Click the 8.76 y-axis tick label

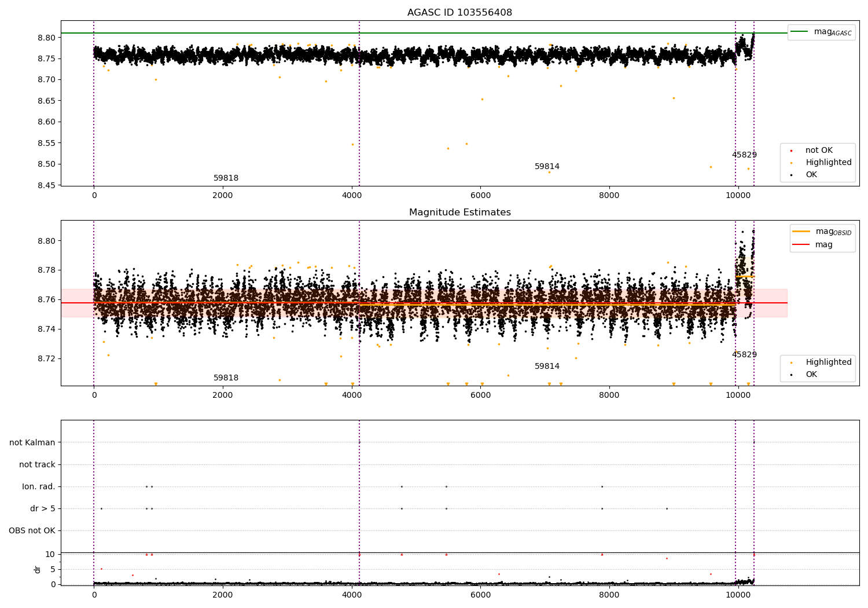[47, 299]
